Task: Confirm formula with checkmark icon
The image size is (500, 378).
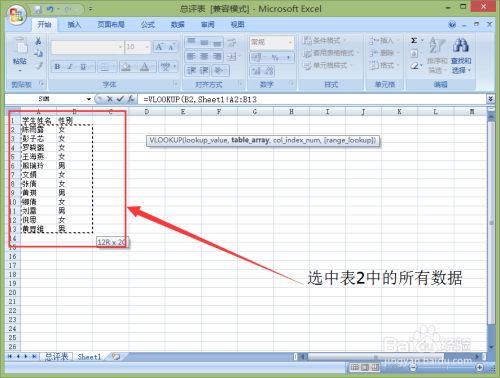Action: coord(120,99)
